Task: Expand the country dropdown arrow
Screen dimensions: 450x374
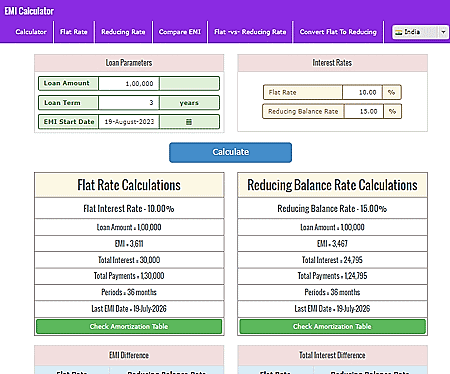Action: [443, 32]
